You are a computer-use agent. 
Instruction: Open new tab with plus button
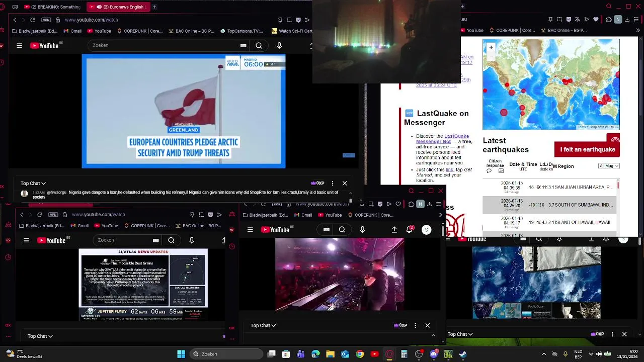(x=154, y=7)
